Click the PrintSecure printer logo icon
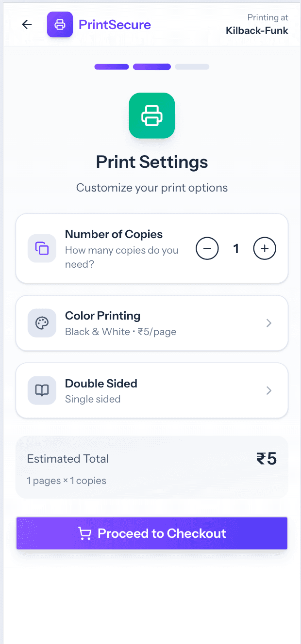 point(60,24)
